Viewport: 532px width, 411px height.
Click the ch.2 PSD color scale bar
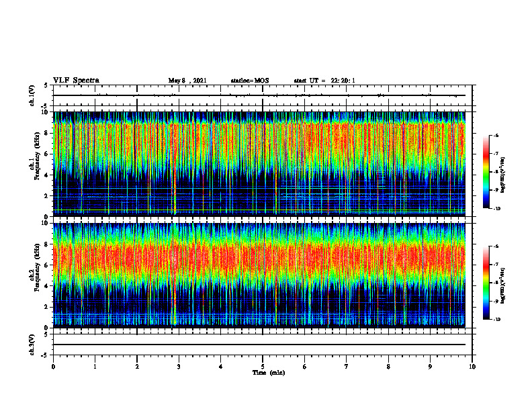click(486, 283)
